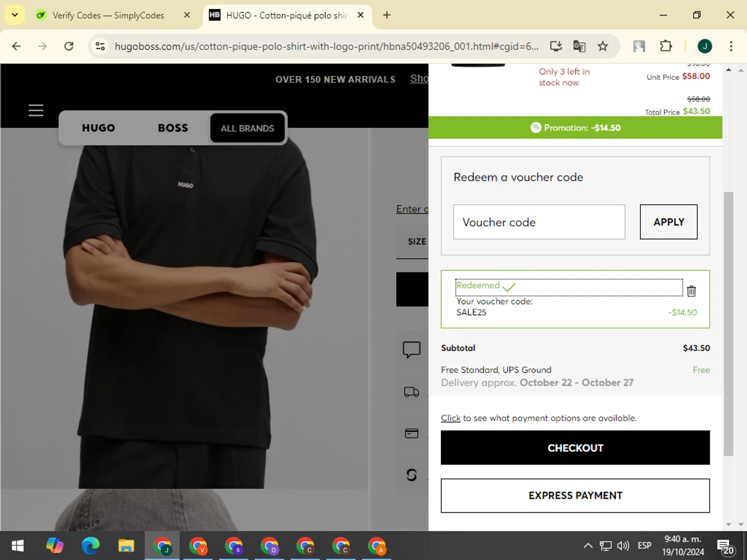Click the network icon in system tray

pos(605,546)
